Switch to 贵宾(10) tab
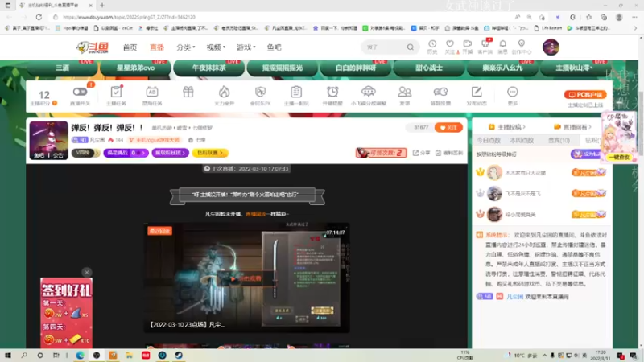 pos(559,140)
